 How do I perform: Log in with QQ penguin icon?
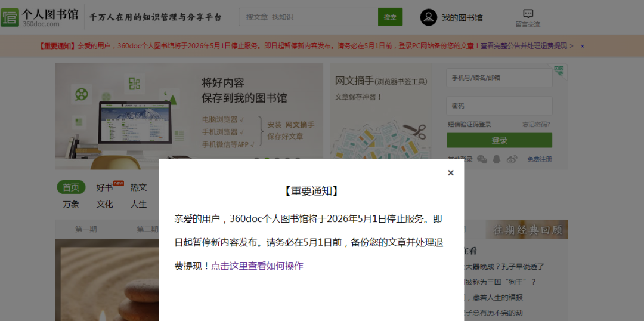497,159
